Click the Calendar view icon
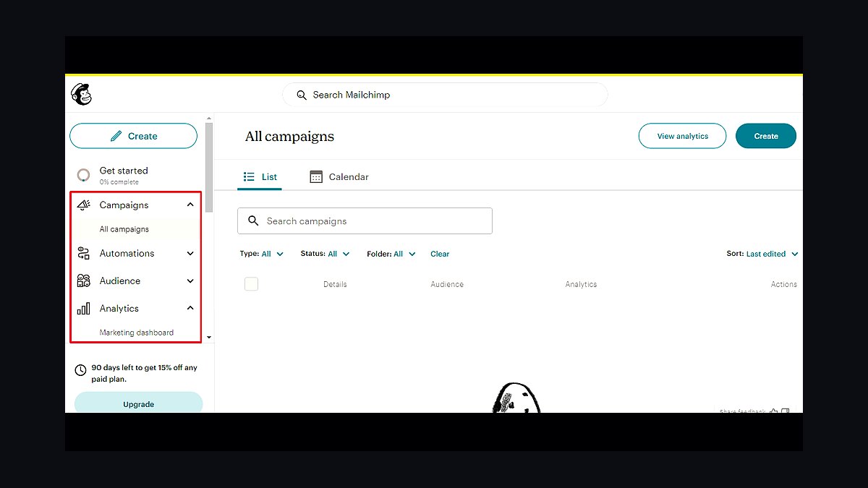This screenshot has height=488, width=868. tap(316, 176)
